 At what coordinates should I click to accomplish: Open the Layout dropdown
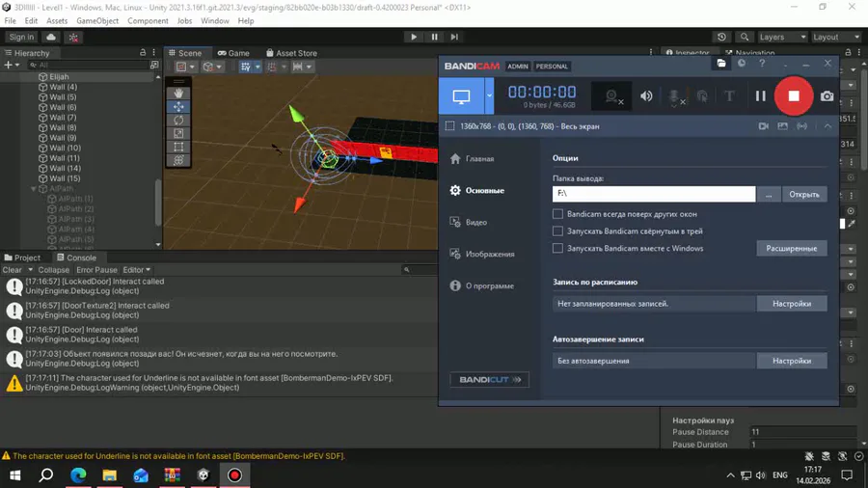click(836, 37)
